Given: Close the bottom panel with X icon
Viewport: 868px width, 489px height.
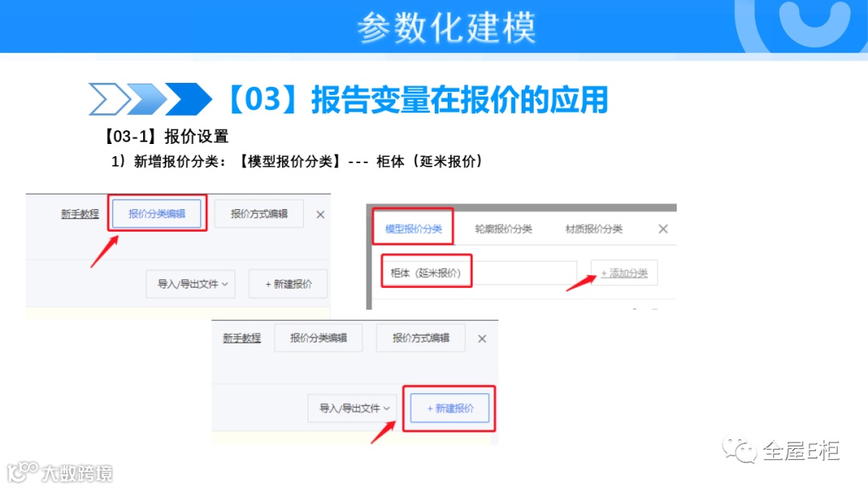Looking at the screenshot, I should 482,339.
